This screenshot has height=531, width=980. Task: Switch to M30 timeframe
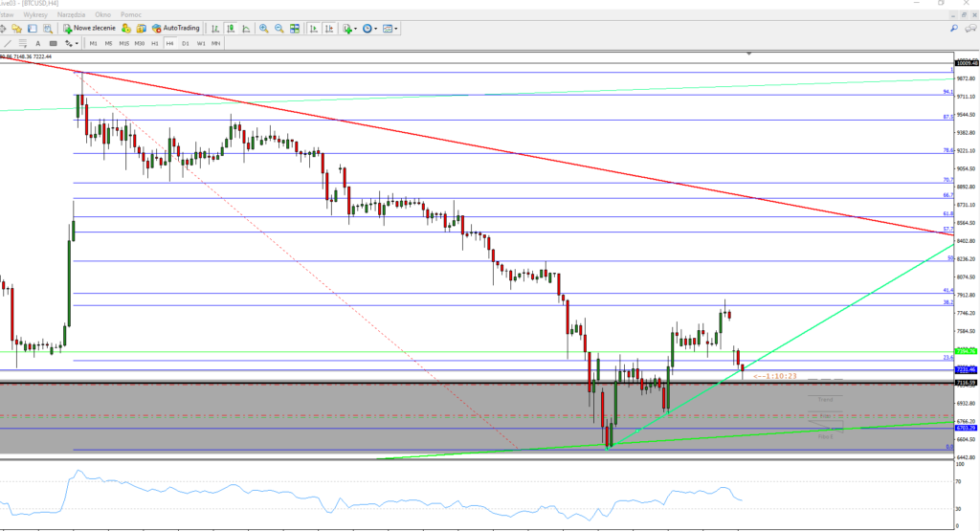(x=140, y=43)
